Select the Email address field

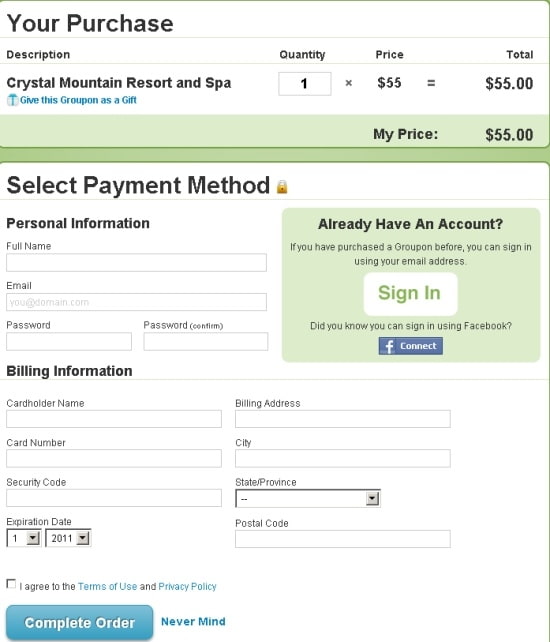click(x=136, y=302)
